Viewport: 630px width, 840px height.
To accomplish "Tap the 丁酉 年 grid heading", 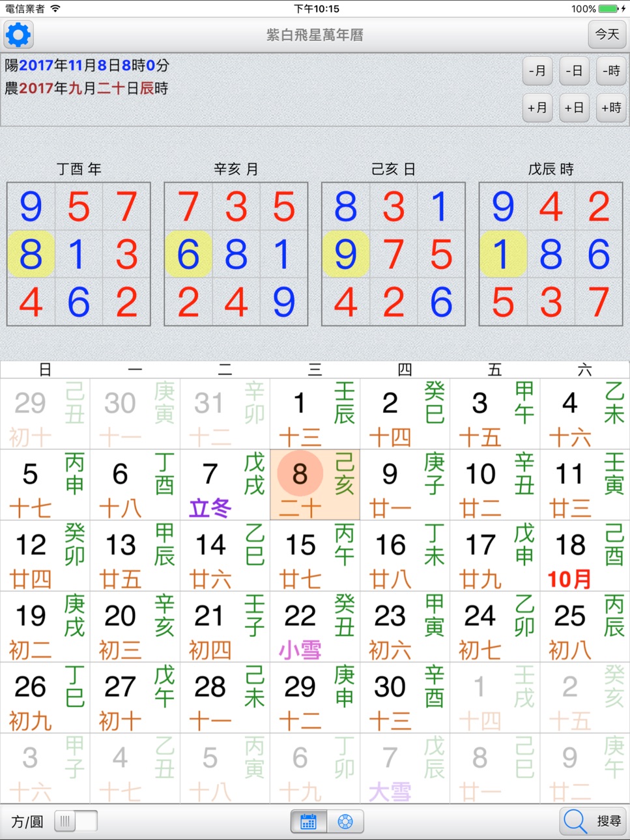I will 79,169.
